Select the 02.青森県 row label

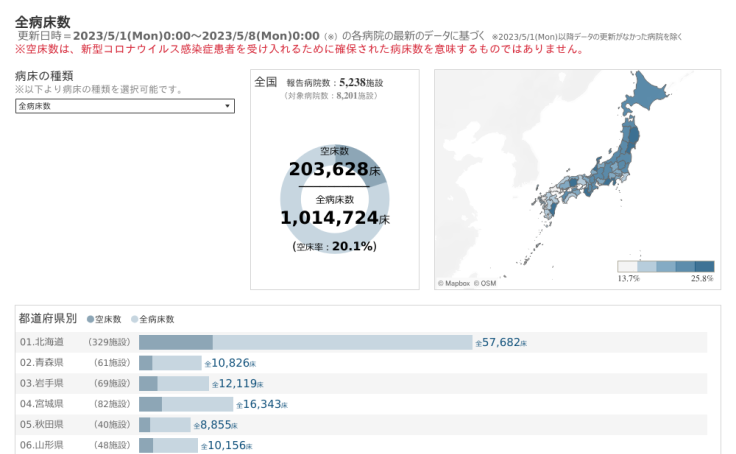(x=42, y=362)
